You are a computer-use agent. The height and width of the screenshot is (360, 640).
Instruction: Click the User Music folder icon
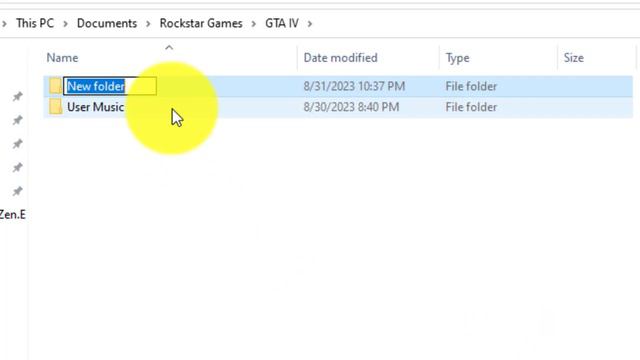pos(56,107)
